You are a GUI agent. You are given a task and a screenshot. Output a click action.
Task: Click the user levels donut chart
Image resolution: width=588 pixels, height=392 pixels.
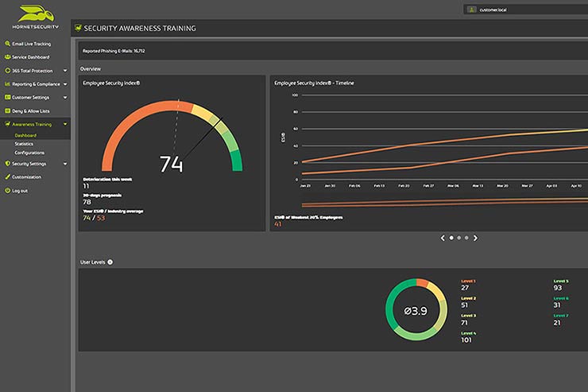click(x=416, y=310)
